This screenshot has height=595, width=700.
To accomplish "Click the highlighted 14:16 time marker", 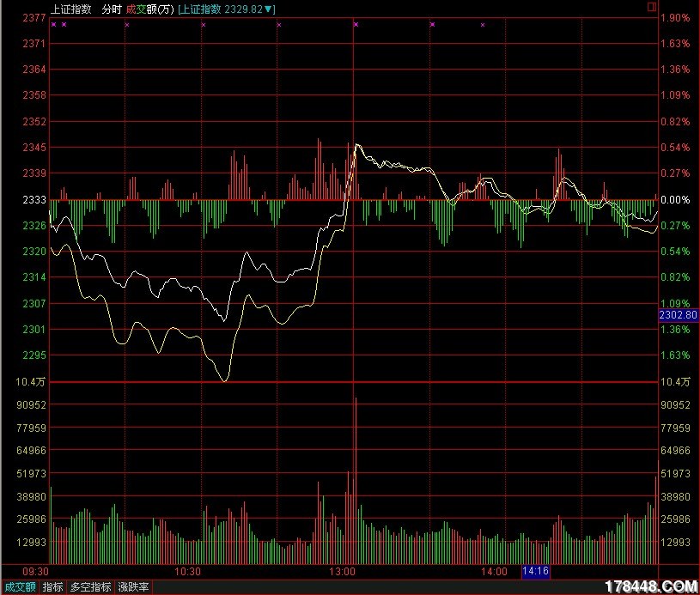I will coord(536,571).
